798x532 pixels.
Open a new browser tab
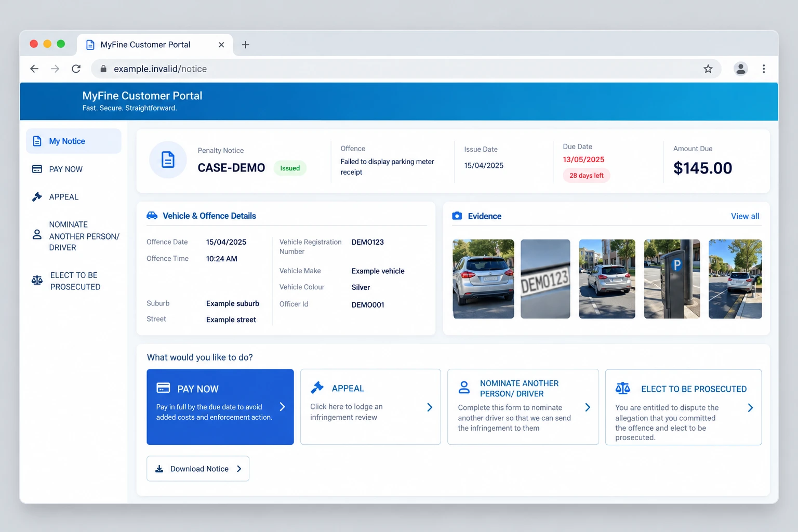[x=246, y=45]
